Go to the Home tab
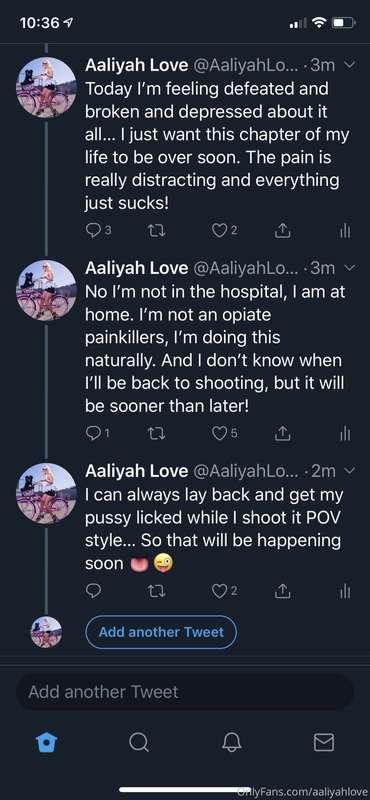The image size is (370, 800). point(46,742)
